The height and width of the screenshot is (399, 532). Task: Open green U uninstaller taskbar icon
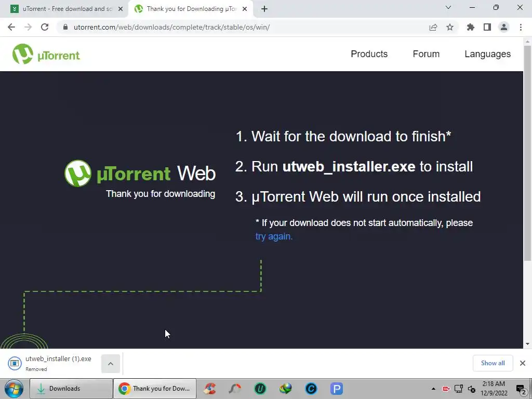[260, 389]
